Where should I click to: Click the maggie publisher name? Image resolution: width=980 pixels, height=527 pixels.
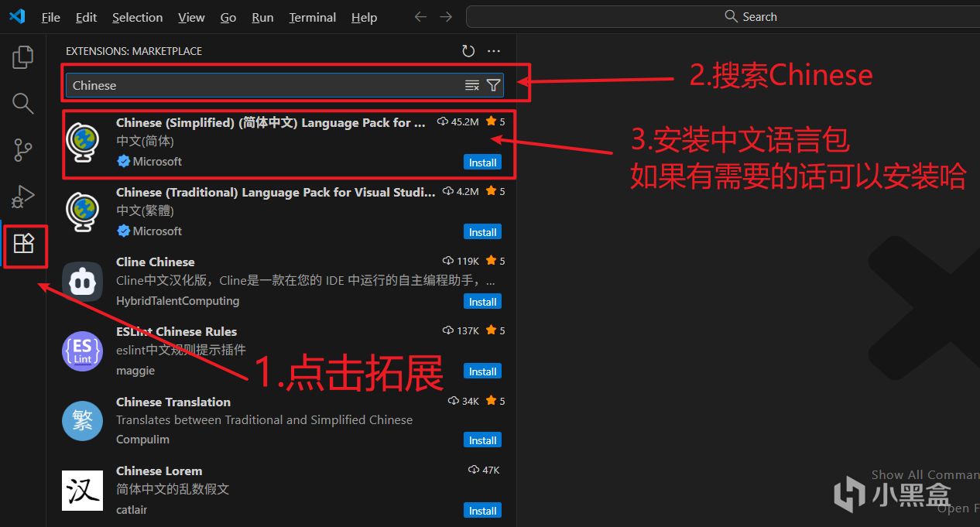(x=135, y=371)
